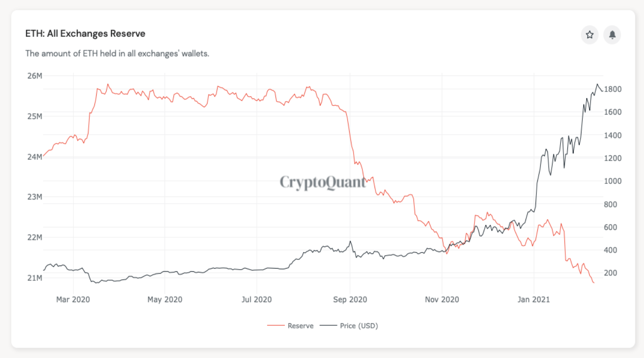Toggle the Price (USD) legend entry
644x358 pixels.
click(x=358, y=326)
